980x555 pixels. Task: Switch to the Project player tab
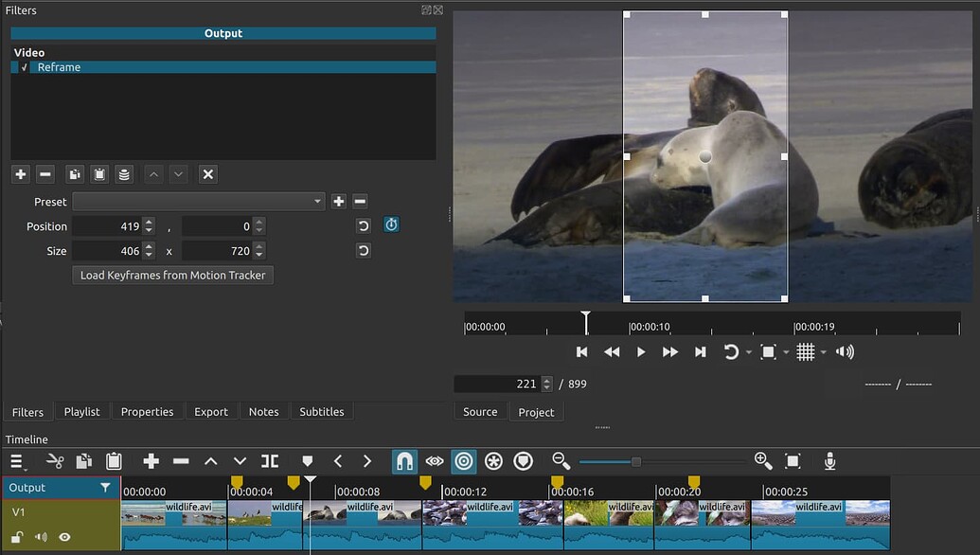click(x=536, y=412)
